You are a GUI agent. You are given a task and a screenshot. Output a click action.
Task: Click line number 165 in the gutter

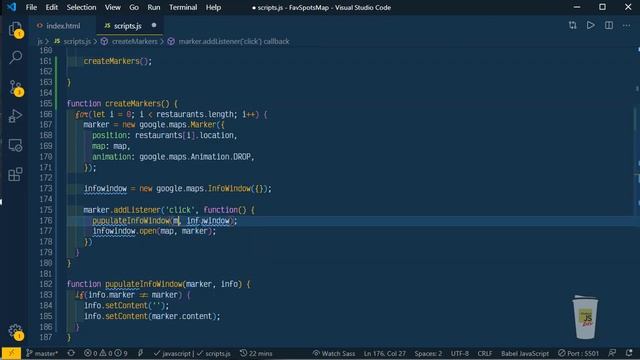(x=46, y=103)
